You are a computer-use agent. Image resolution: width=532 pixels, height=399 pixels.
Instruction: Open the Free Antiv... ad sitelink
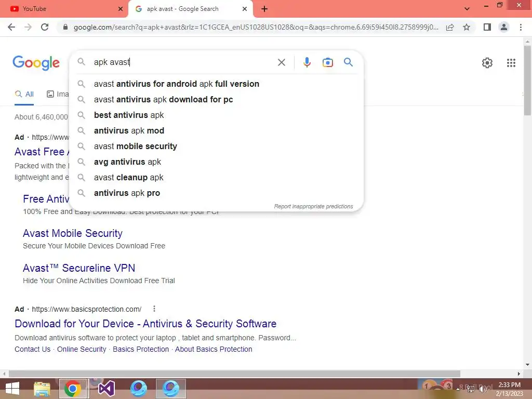pyautogui.click(x=46, y=199)
